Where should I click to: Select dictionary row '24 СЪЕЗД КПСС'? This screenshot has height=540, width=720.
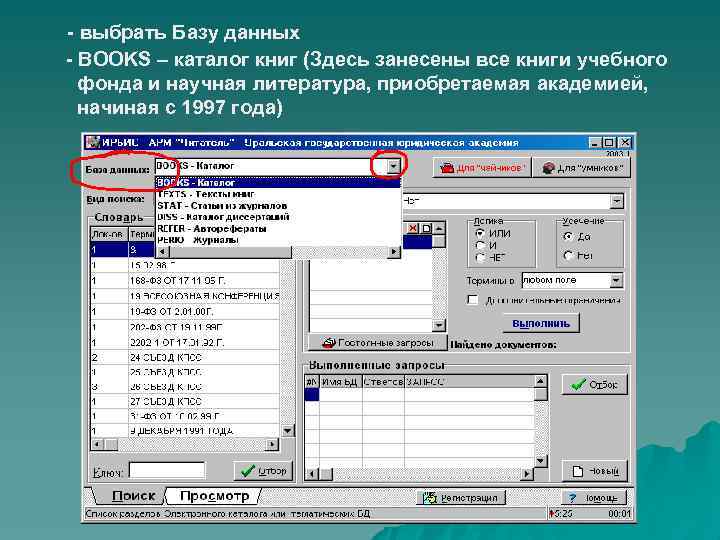[185, 357]
